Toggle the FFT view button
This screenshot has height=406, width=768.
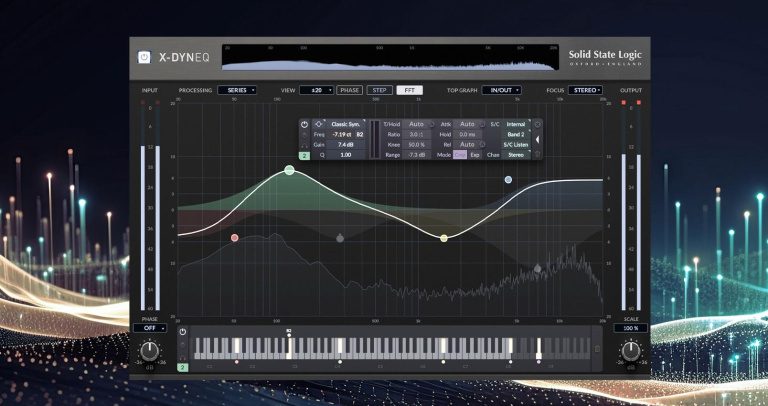coord(409,90)
